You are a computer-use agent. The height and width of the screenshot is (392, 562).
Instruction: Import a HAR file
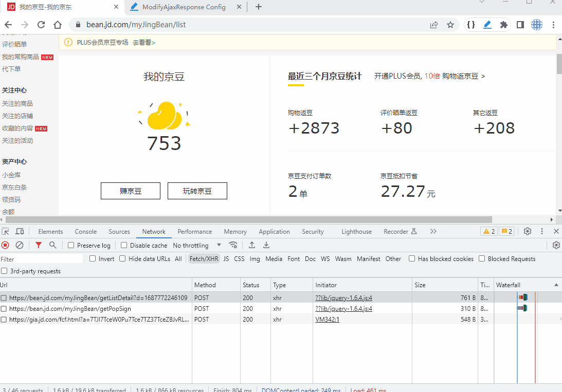coord(252,245)
